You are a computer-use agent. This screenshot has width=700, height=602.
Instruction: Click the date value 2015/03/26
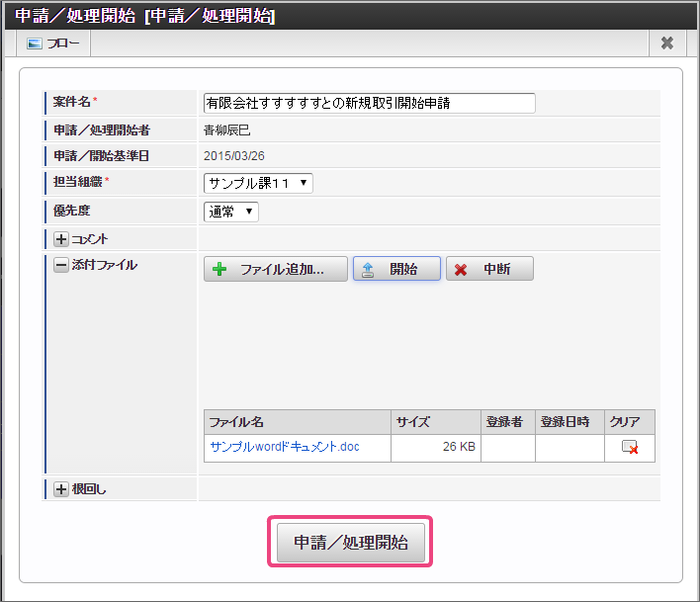click(234, 156)
